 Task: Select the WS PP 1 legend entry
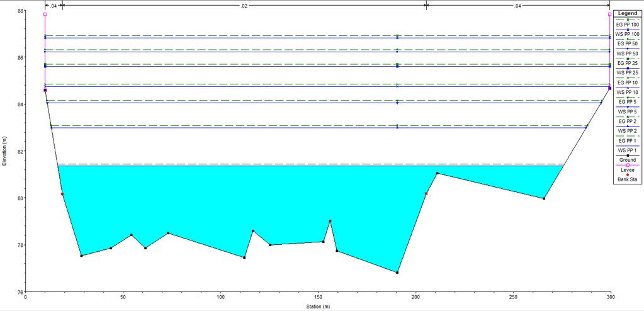point(628,150)
